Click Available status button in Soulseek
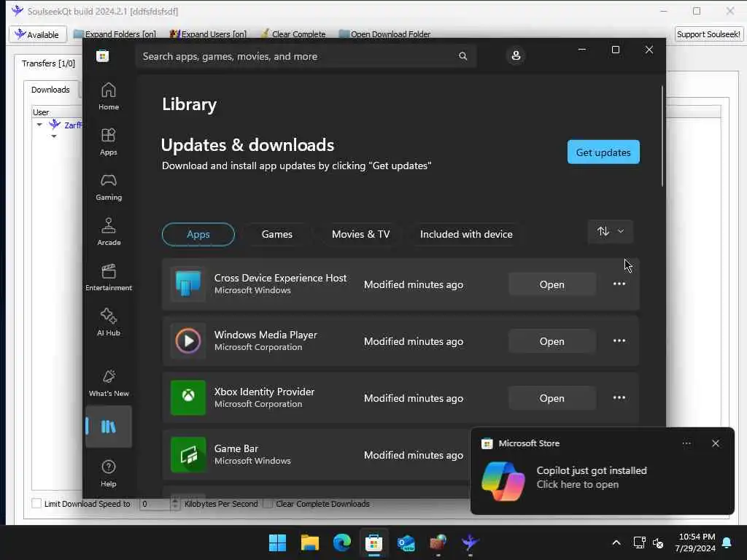Screen dimensions: 747x560 point(38,34)
